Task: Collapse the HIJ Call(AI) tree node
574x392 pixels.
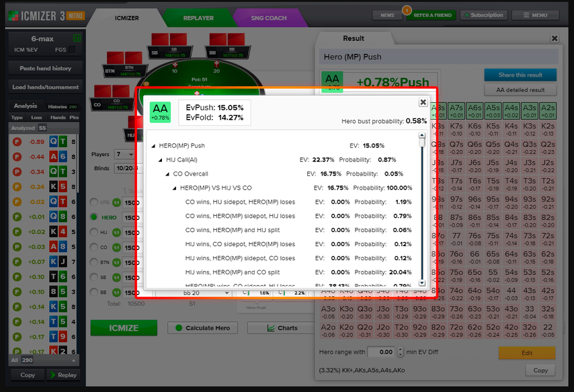Action: tap(161, 160)
